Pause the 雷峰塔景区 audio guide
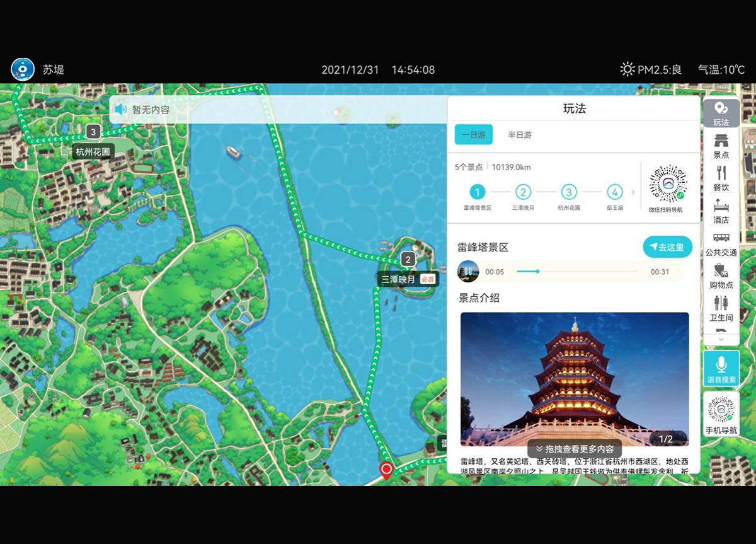756x544 pixels. 468,271
